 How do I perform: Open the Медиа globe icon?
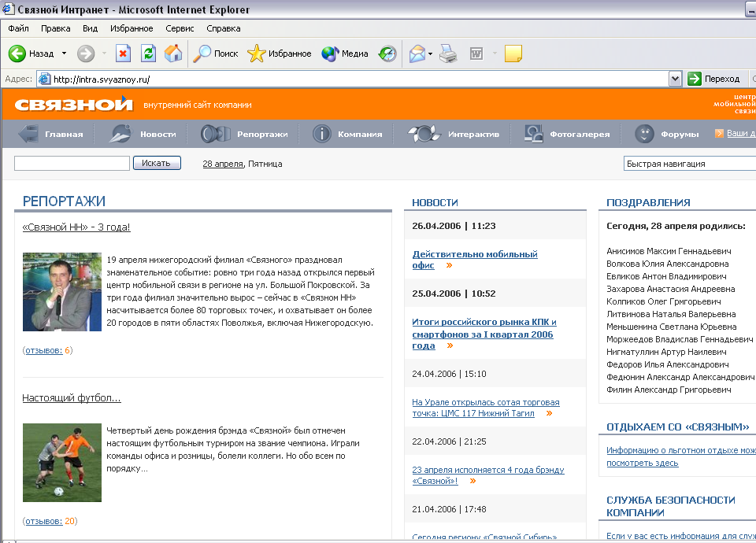pos(330,54)
